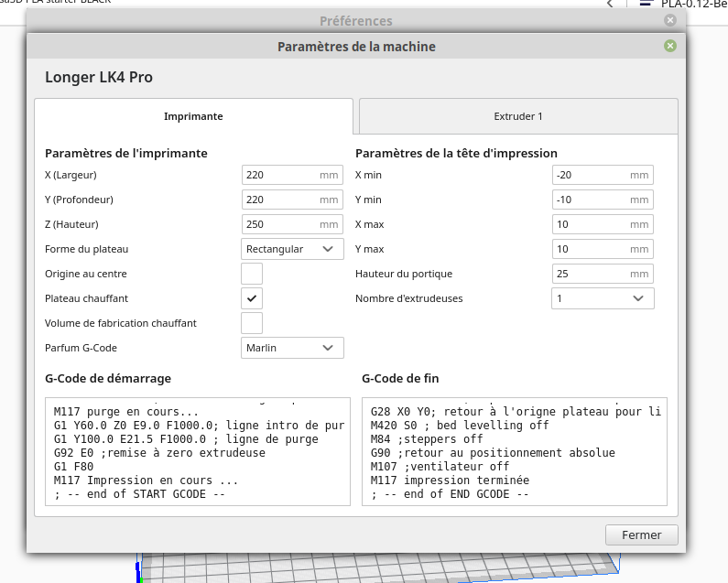Screen dimensions: 728x583
Task: Open the Forme du plateau dropdown
Action: (292, 249)
